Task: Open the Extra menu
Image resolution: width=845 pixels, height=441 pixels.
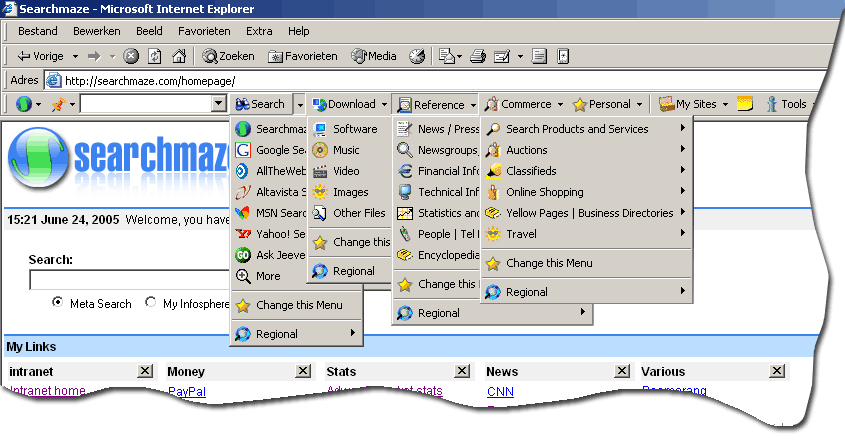Action: [x=259, y=31]
